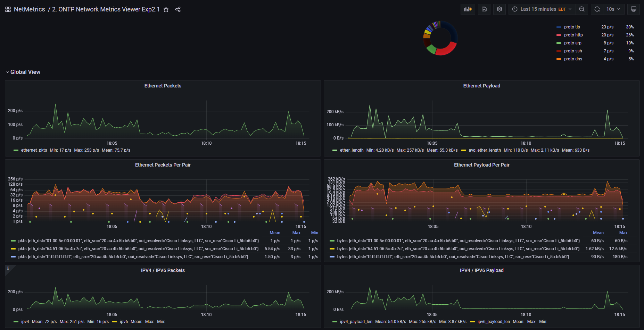
Task: Toggle the proto arp legend series
Action: 573,43
